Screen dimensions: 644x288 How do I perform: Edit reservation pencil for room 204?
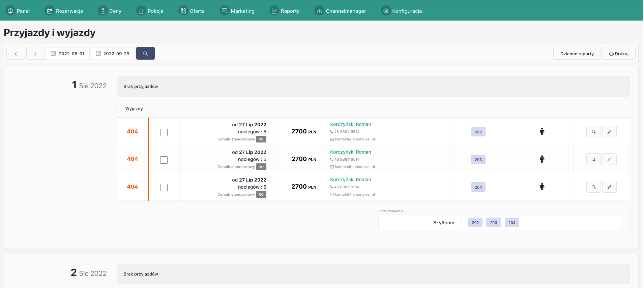(x=609, y=187)
